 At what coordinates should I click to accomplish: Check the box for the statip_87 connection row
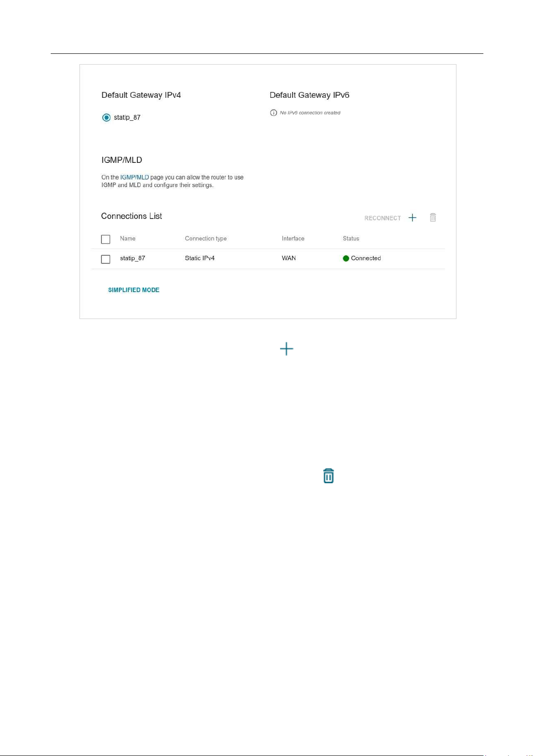(105, 259)
